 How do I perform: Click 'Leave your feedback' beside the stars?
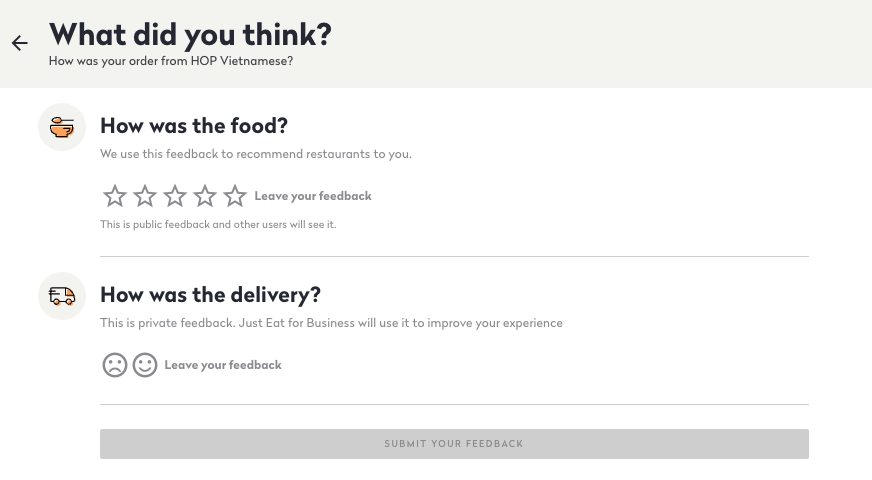point(313,196)
